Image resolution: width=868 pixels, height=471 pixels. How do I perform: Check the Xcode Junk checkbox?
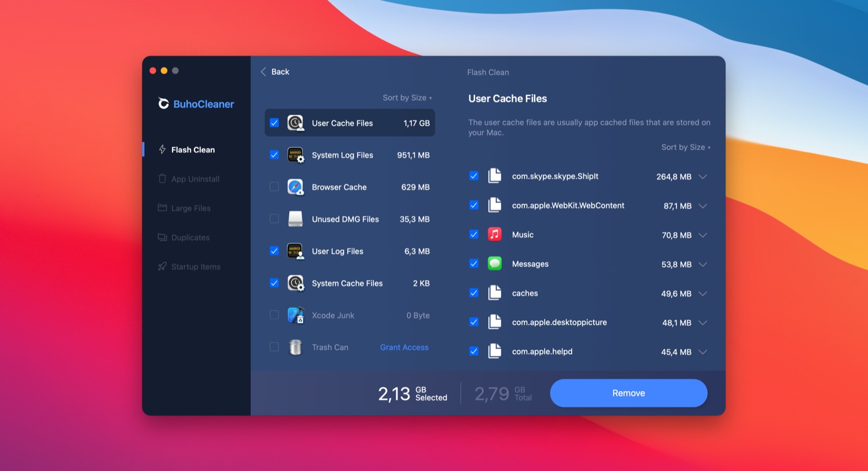[x=274, y=315]
